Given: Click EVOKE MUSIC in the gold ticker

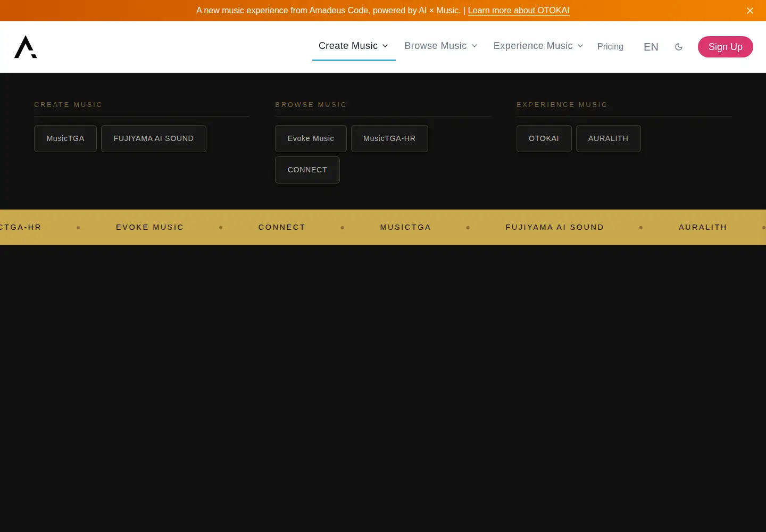Looking at the screenshot, I should [150, 227].
